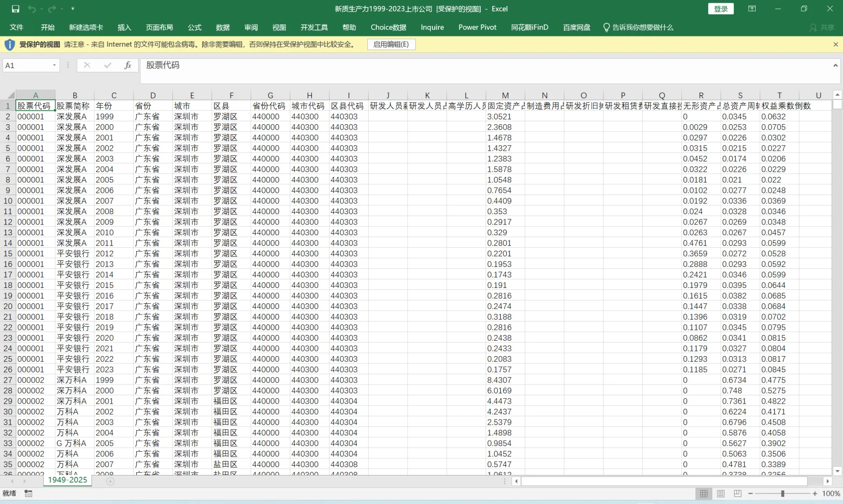Click cell with value 3.0521

506,117
